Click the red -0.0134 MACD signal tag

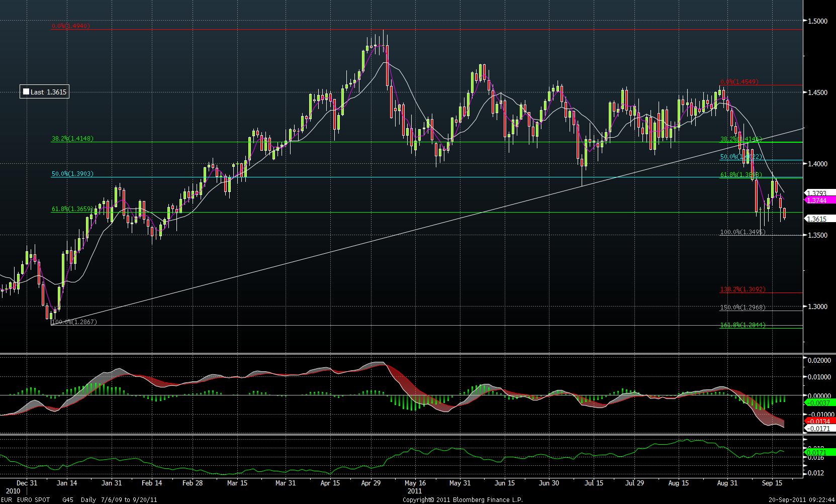(819, 421)
